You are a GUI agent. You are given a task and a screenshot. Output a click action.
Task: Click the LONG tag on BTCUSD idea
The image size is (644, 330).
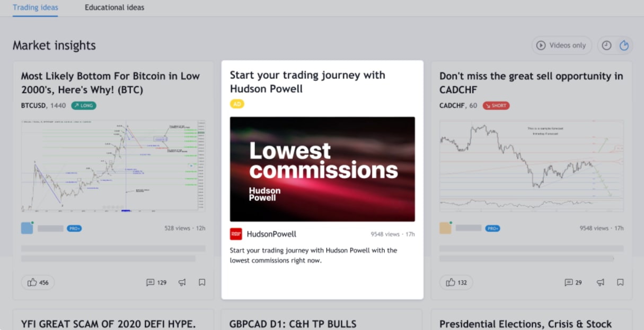coord(84,106)
